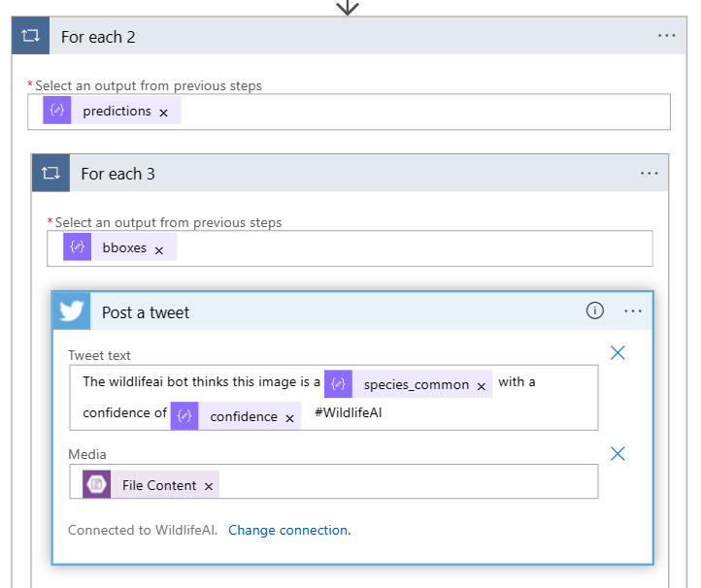Remove the File Content token
The width and height of the screenshot is (701, 588).
coord(208,486)
